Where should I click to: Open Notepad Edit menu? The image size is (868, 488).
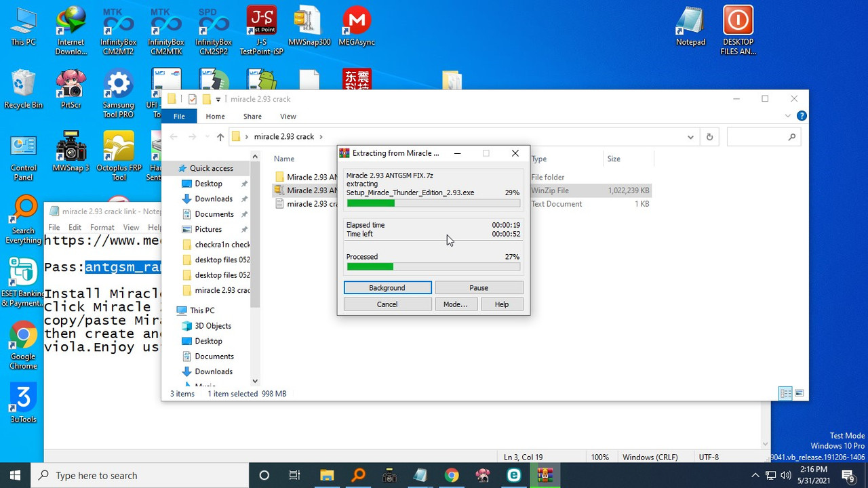(x=75, y=228)
